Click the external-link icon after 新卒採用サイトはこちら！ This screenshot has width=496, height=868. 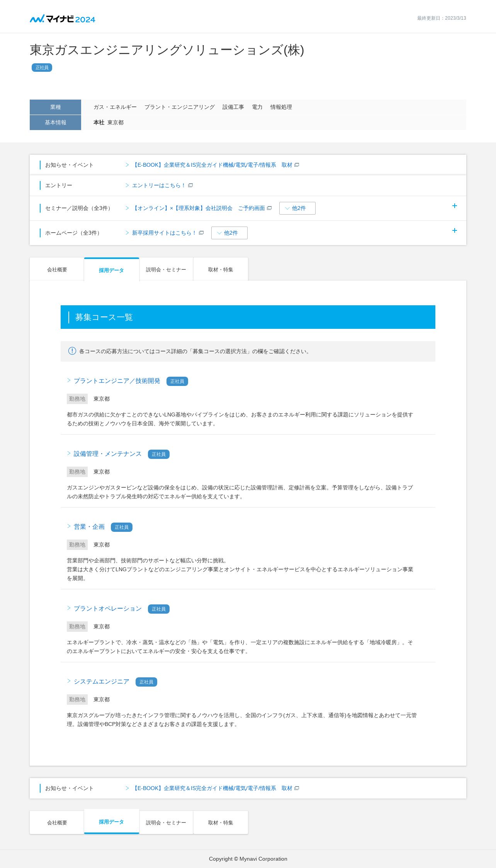point(201,233)
